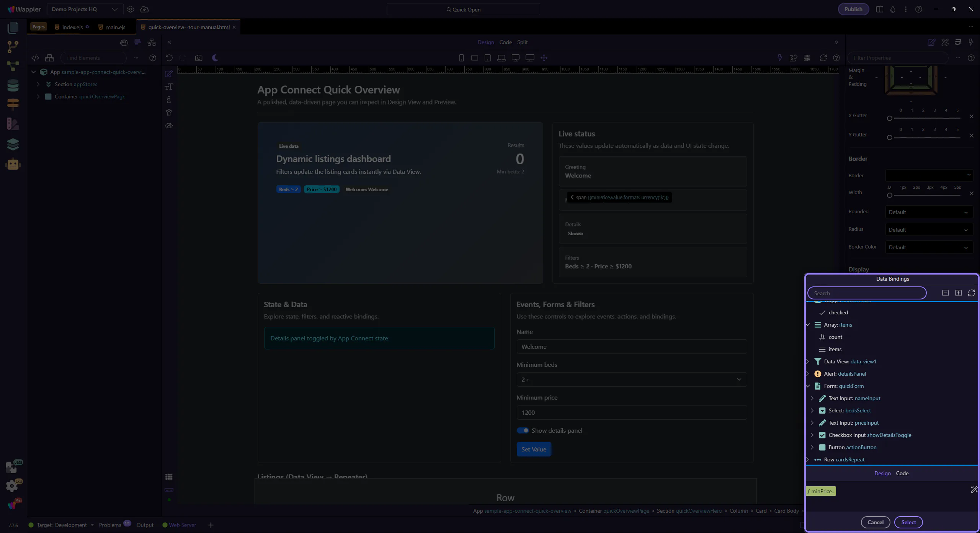
Task: Open the Minimum beds dropdown
Action: 631,379
